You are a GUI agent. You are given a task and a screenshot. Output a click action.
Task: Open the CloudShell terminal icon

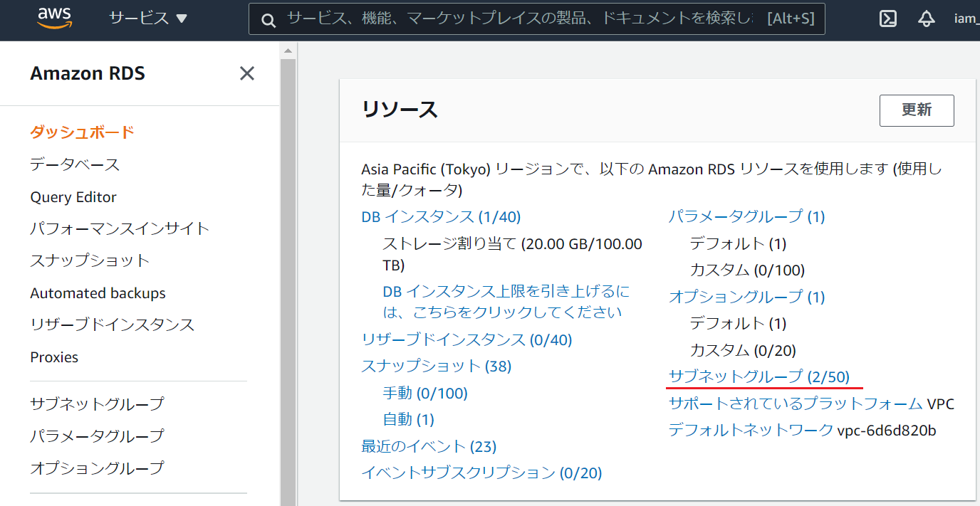pyautogui.click(x=888, y=19)
